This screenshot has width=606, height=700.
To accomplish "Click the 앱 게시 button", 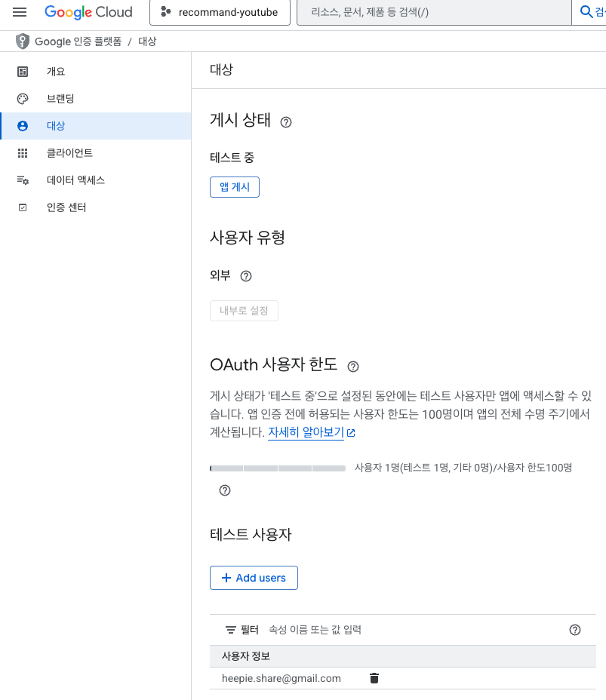I will 235,187.
